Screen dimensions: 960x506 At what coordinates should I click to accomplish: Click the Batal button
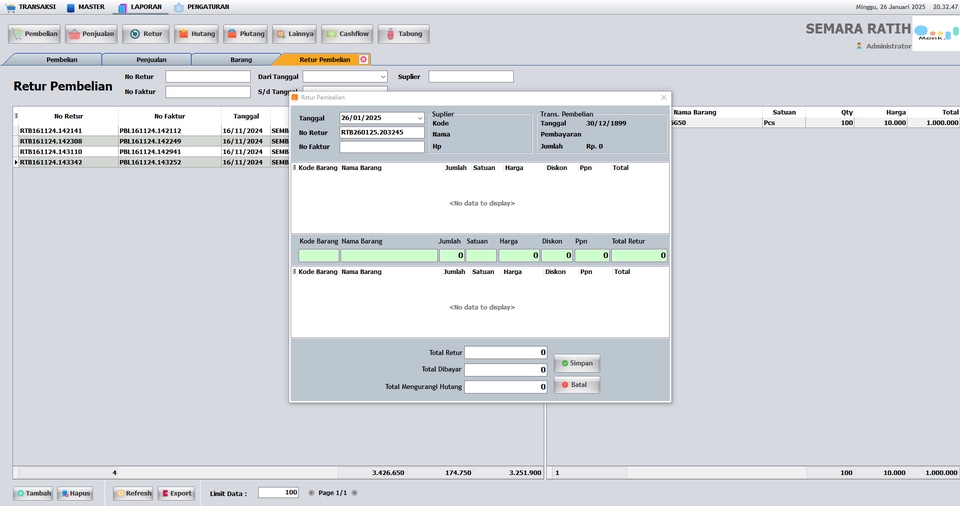[577, 385]
